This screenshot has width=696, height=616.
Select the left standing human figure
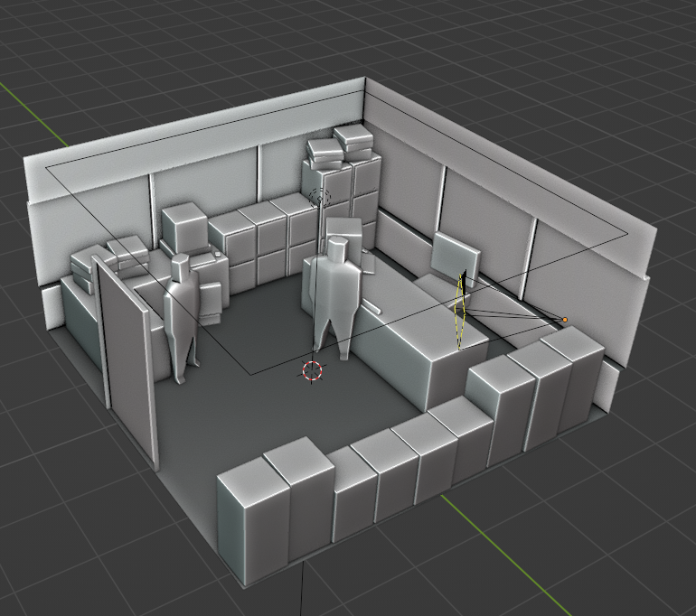coord(182,317)
